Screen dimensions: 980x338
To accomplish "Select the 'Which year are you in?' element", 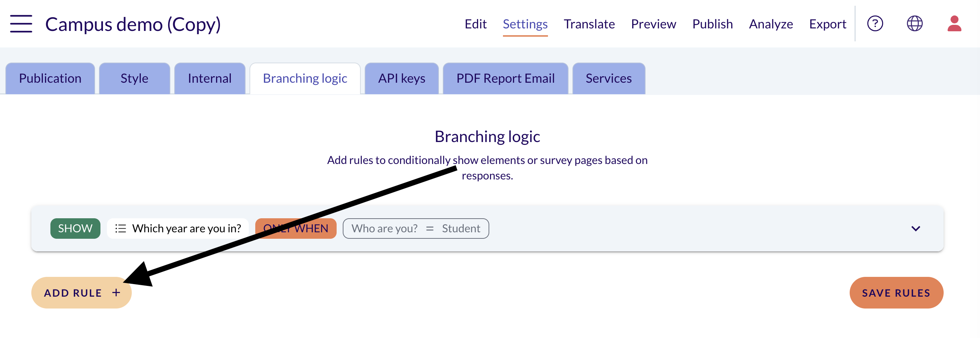I will coord(177,228).
